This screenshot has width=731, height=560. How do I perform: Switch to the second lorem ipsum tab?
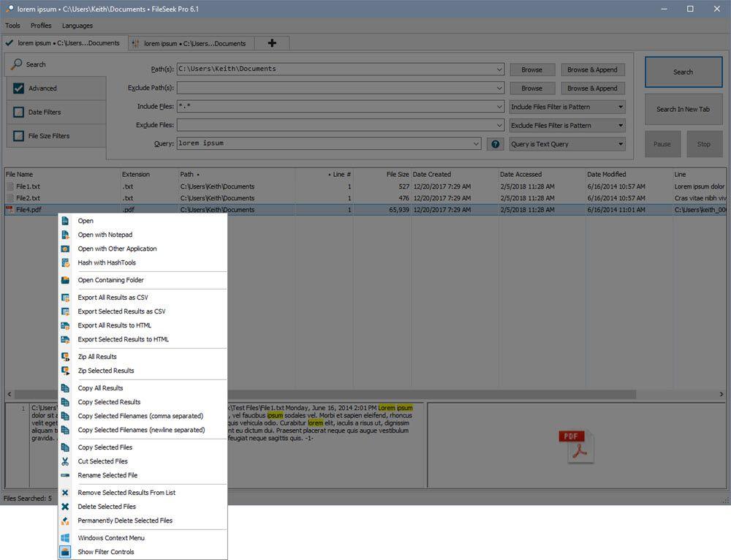tap(191, 43)
